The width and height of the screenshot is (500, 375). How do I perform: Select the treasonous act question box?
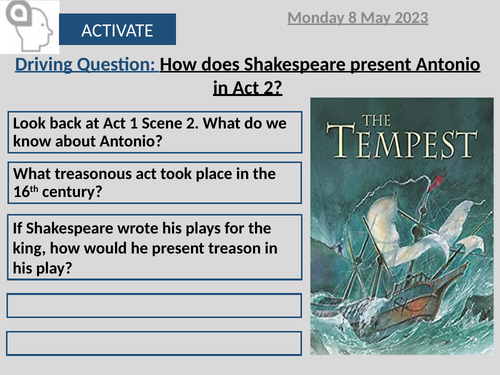[155, 183]
